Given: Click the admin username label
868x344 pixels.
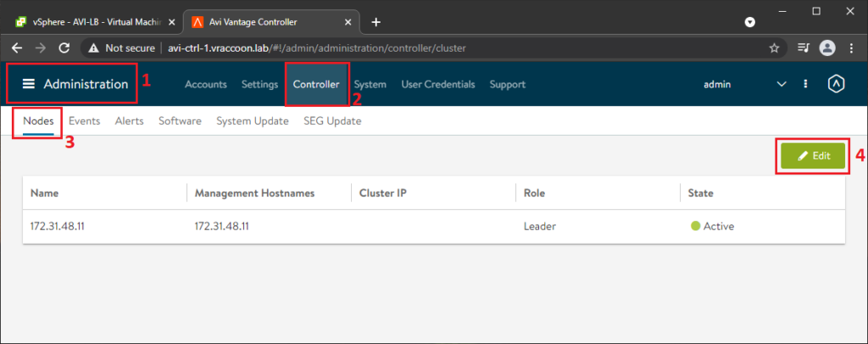Looking at the screenshot, I should 717,85.
